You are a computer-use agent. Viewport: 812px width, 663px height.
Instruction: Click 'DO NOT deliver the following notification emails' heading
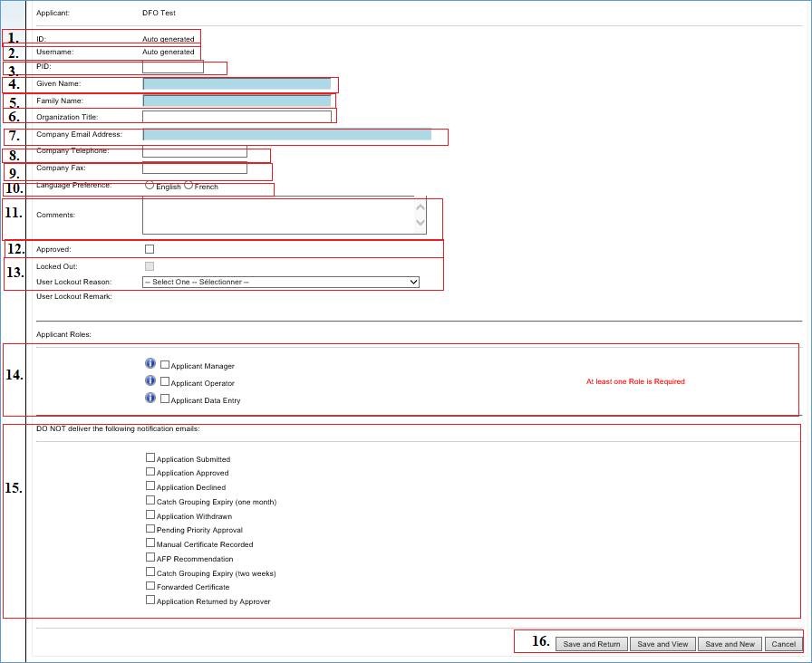pyautogui.click(x=118, y=429)
